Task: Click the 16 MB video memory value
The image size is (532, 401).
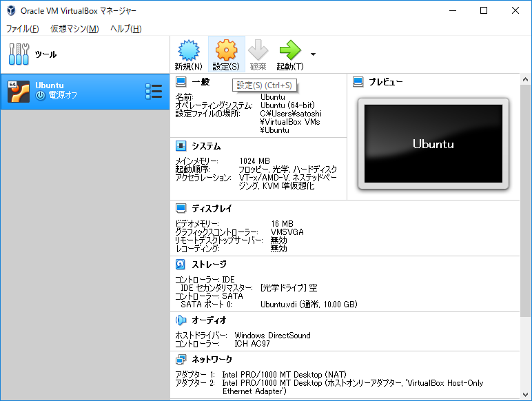Action: click(x=282, y=224)
